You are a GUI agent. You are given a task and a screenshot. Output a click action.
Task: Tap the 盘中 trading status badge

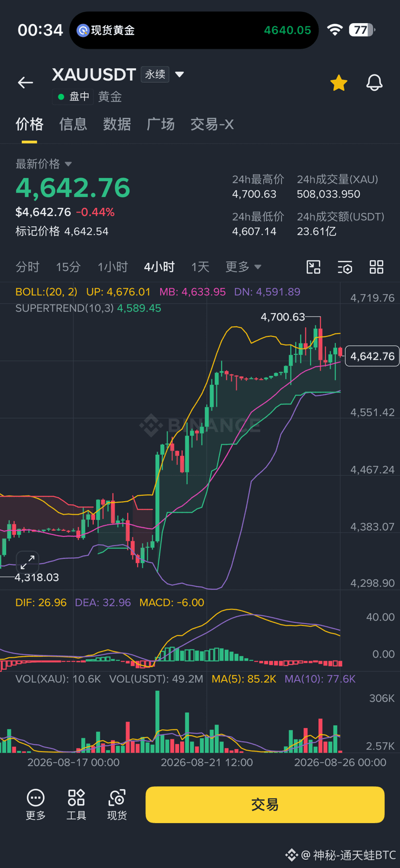73,97
